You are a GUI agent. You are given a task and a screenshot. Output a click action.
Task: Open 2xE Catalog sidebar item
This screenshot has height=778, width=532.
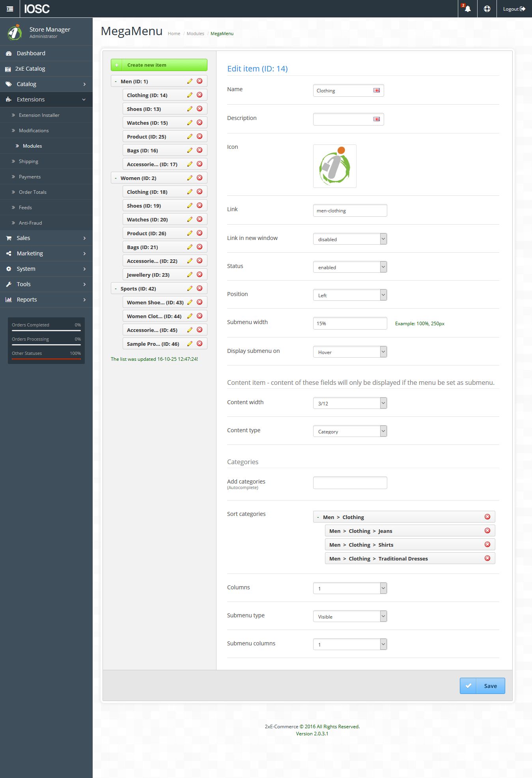(x=46, y=69)
